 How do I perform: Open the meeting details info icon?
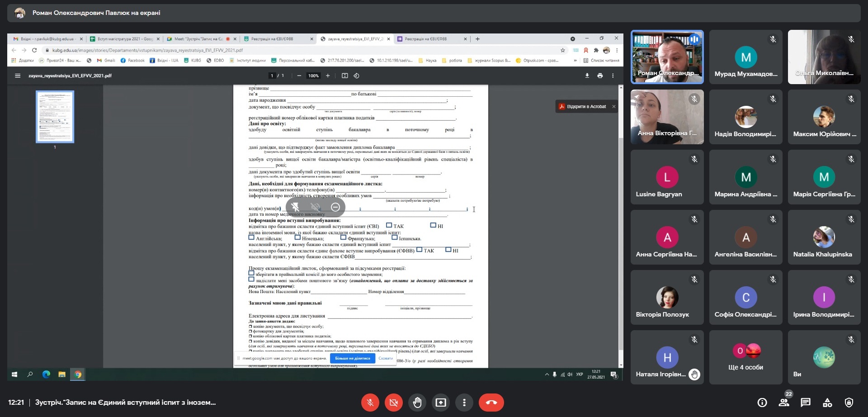click(x=762, y=403)
